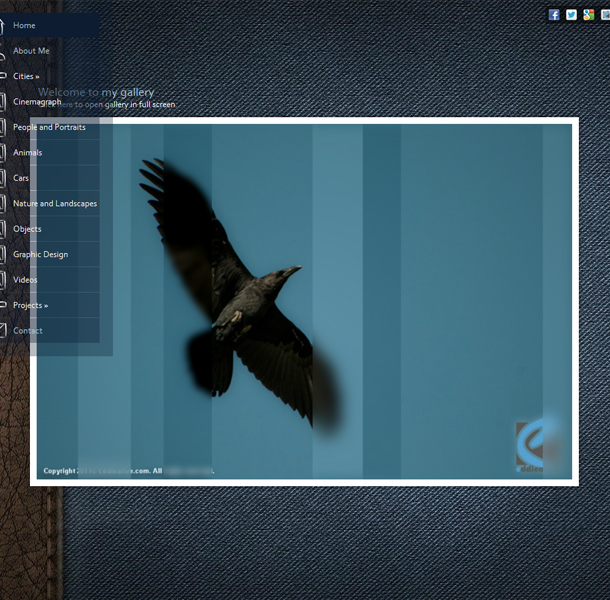Click the Welcome to my gallery heading
The image size is (610, 600).
point(96,92)
